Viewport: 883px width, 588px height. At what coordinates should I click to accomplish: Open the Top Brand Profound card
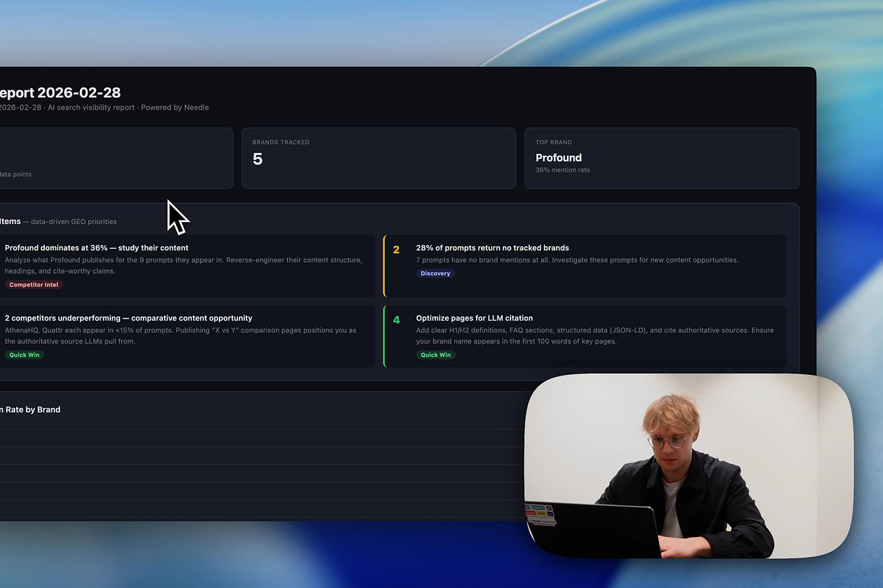click(662, 158)
